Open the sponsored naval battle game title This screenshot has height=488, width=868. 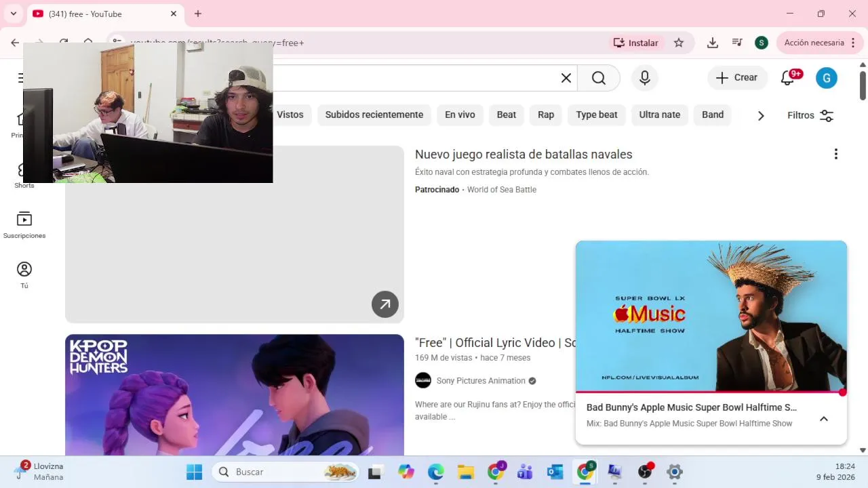pyautogui.click(x=524, y=155)
